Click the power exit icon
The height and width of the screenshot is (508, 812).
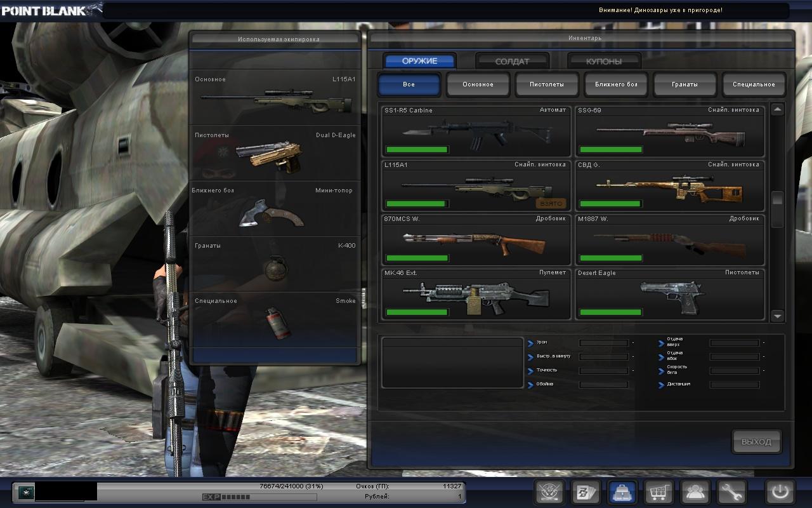pyautogui.click(x=780, y=492)
